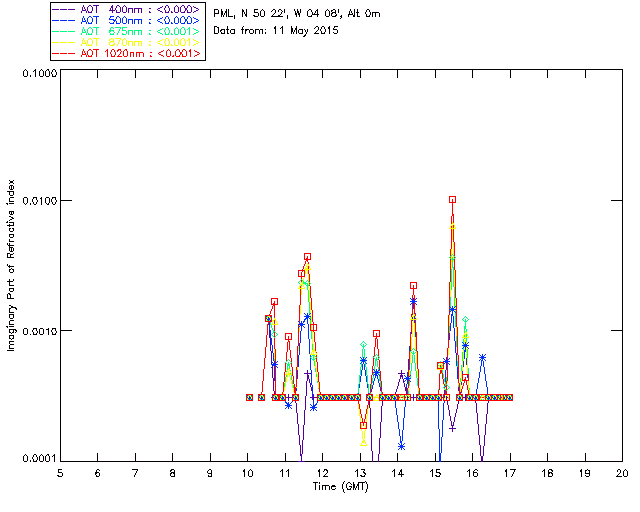Viewport: 640px width, 512px height.
Task: Click the x-axis tick label 20
Action: [622, 473]
